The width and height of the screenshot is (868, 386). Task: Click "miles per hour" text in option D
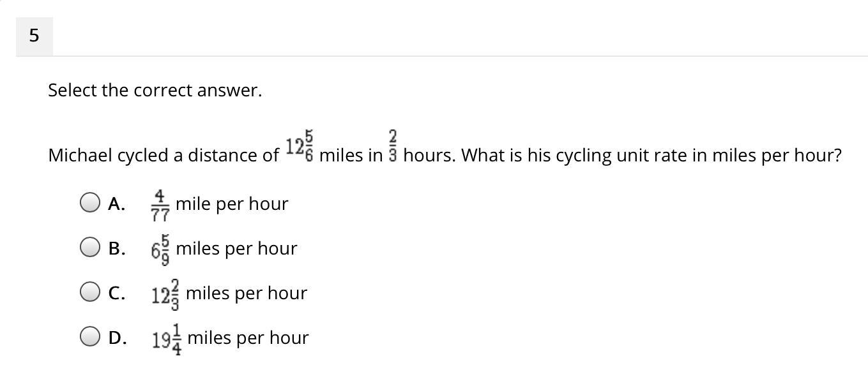pos(248,338)
